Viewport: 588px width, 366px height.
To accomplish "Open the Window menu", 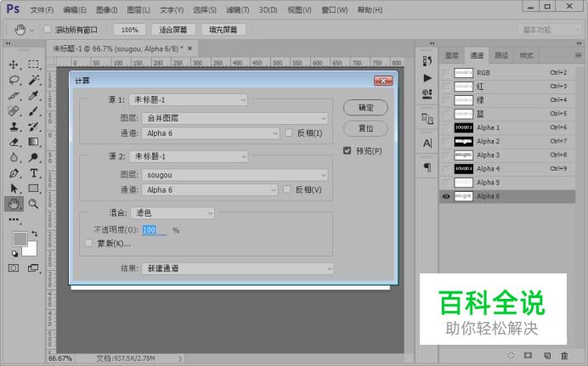I will [x=335, y=10].
